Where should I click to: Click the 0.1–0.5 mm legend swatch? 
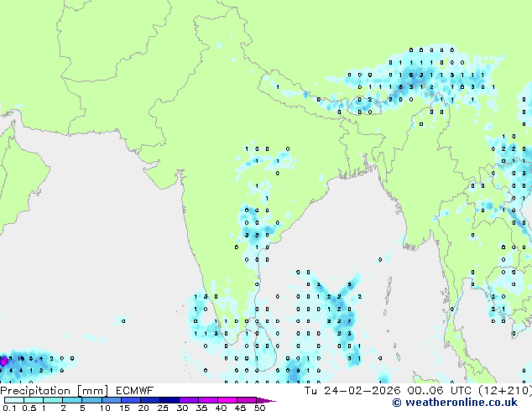click(x=14, y=400)
